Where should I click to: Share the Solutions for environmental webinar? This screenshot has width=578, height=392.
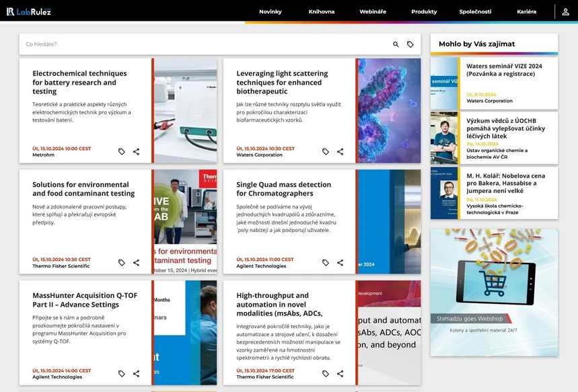tap(136, 263)
